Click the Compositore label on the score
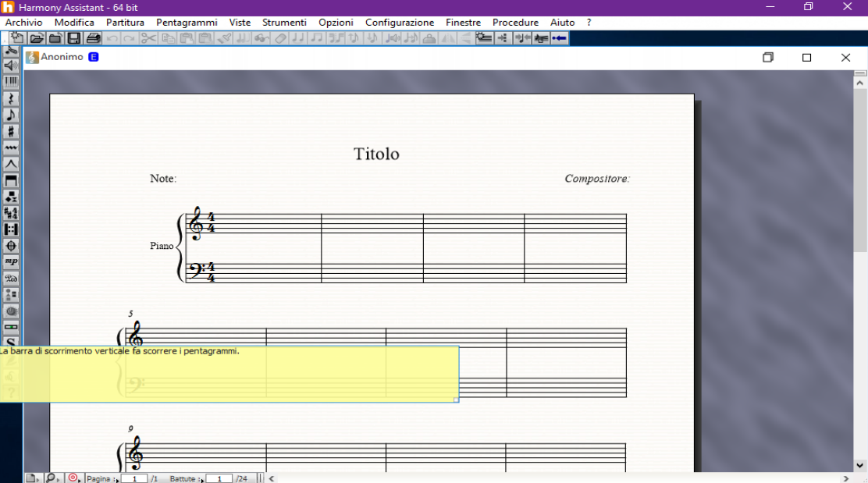868x483 pixels. [x=596, y=179]
